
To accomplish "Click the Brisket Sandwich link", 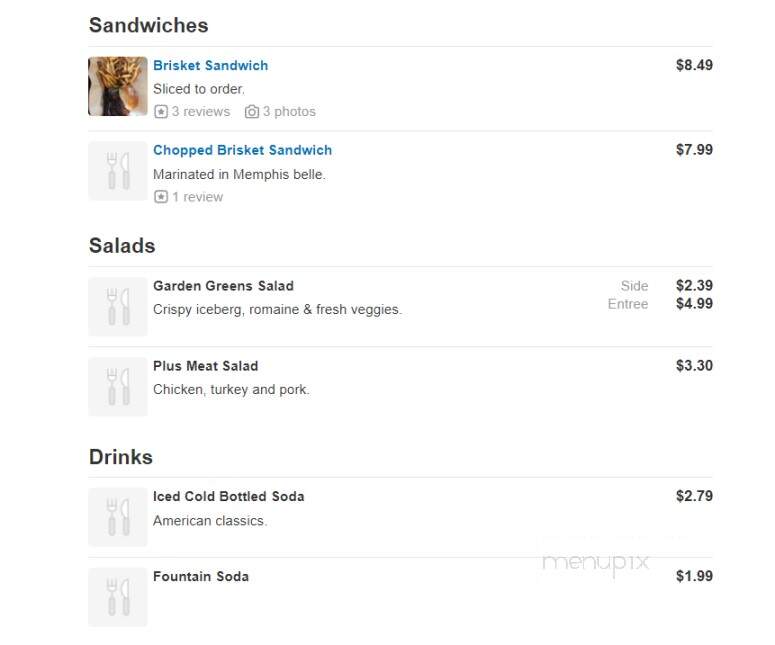I will click(210, 65).
